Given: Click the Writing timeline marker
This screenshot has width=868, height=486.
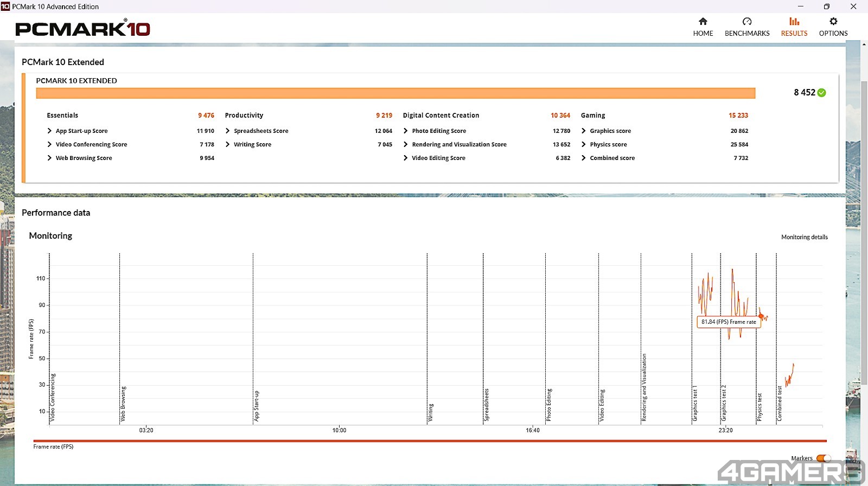Looking at the screenshot, I should (431, 413).
